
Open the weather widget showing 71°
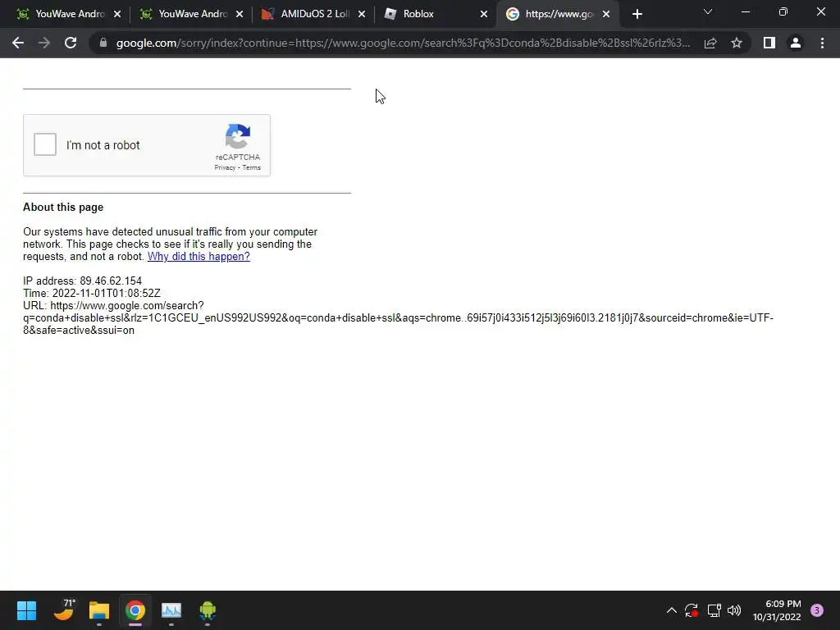pos(64,610)
